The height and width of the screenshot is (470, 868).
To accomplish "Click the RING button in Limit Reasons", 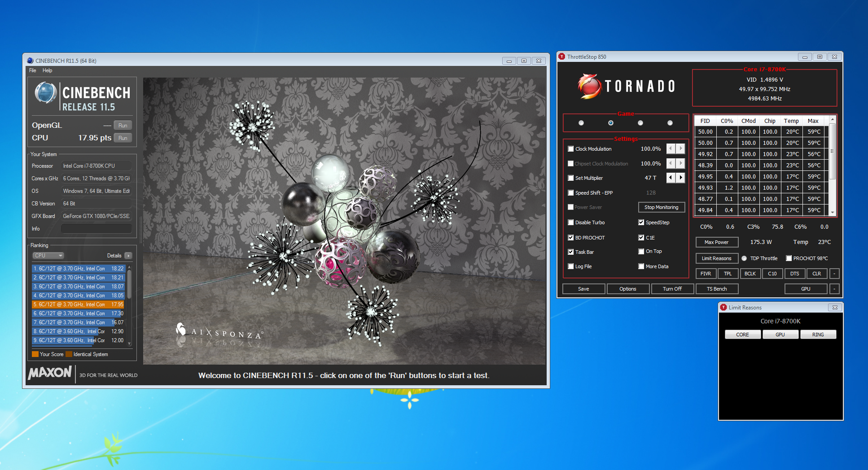I will pos(818,335).
